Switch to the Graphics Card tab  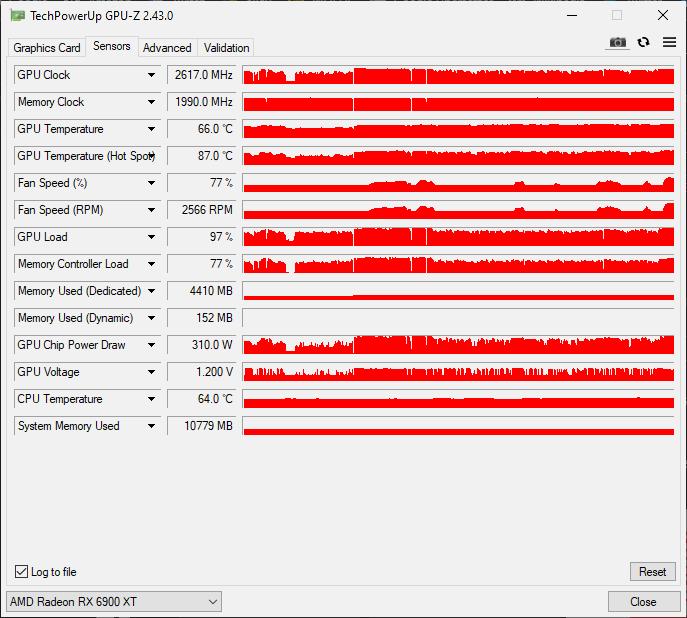click(x=46, y=48)
